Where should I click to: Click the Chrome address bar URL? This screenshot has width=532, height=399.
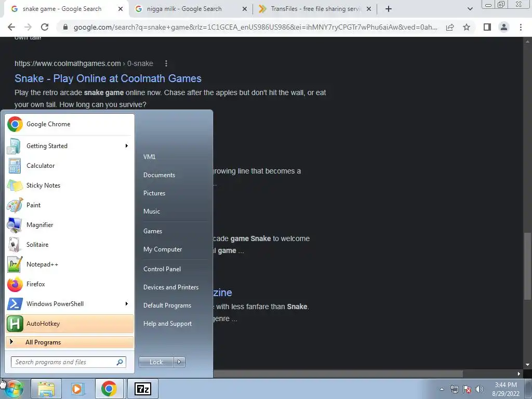(255, 27)
